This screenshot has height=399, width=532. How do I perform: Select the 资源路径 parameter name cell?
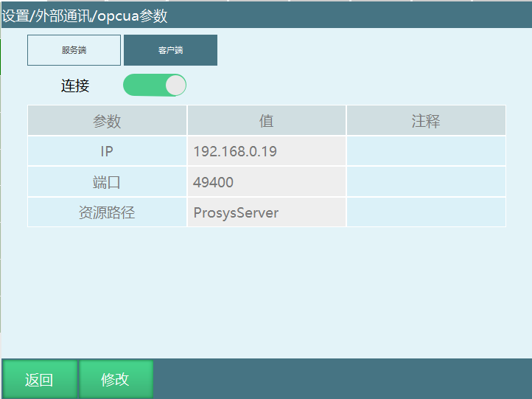107,212
